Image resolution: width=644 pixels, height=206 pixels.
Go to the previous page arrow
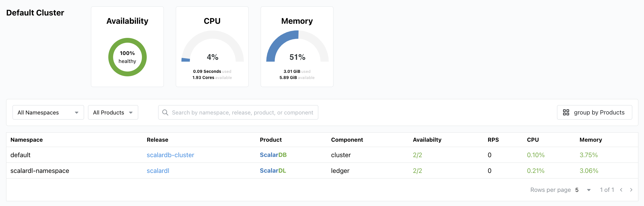tap(621, 190)
